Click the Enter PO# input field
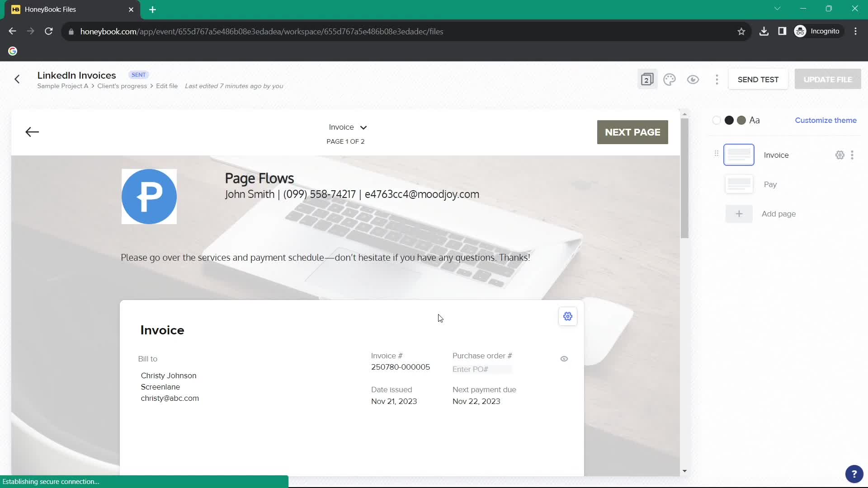Screen dimensions: 868x488 click(x=482, y=369)
